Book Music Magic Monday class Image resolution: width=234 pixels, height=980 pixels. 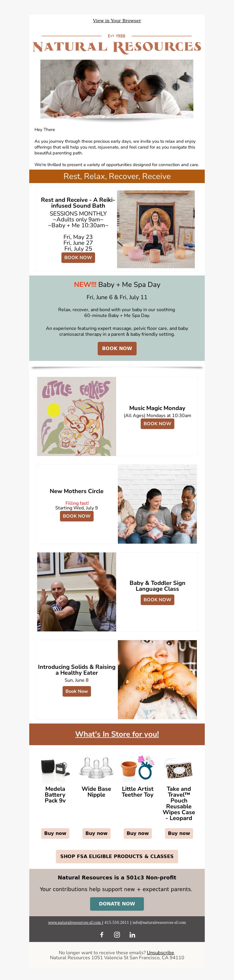157,423
